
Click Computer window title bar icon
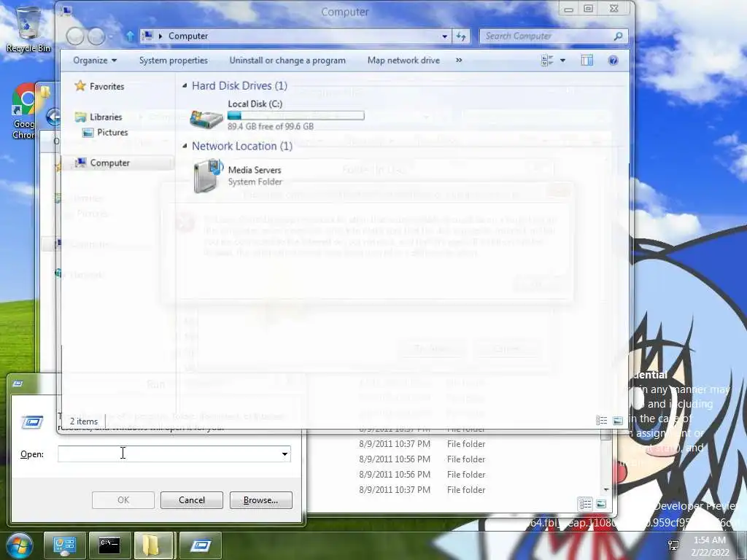point(66,10)
